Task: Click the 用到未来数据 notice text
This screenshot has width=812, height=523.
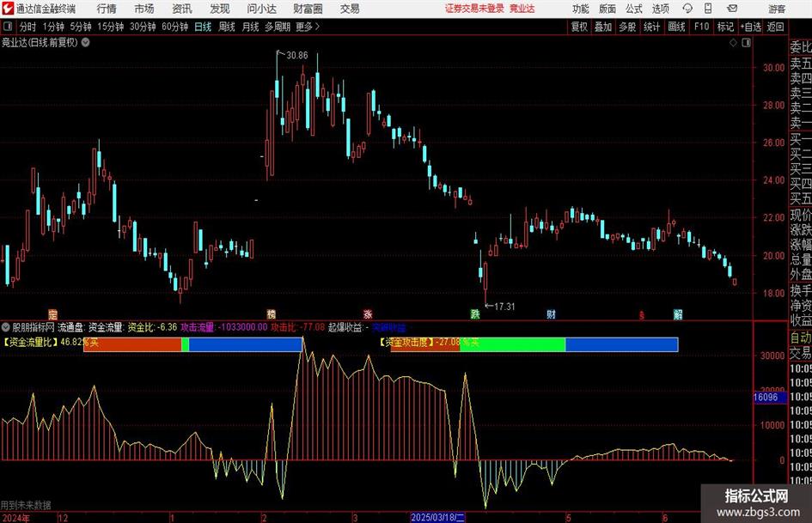Action: coord(26,505)
